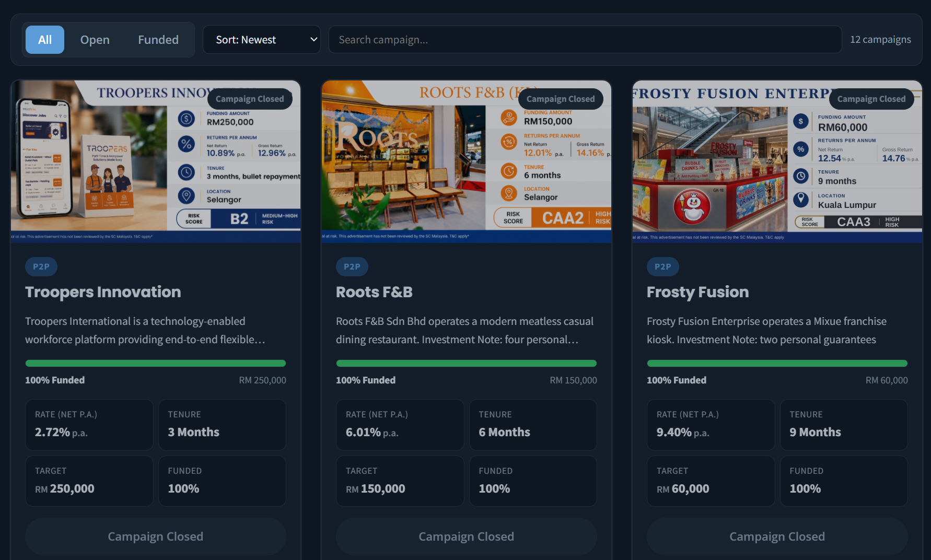The width and height of the screenshot is (931, 560).
Task: Click Campaign Closed badge on Roots banner
Action: click(561, 99)
